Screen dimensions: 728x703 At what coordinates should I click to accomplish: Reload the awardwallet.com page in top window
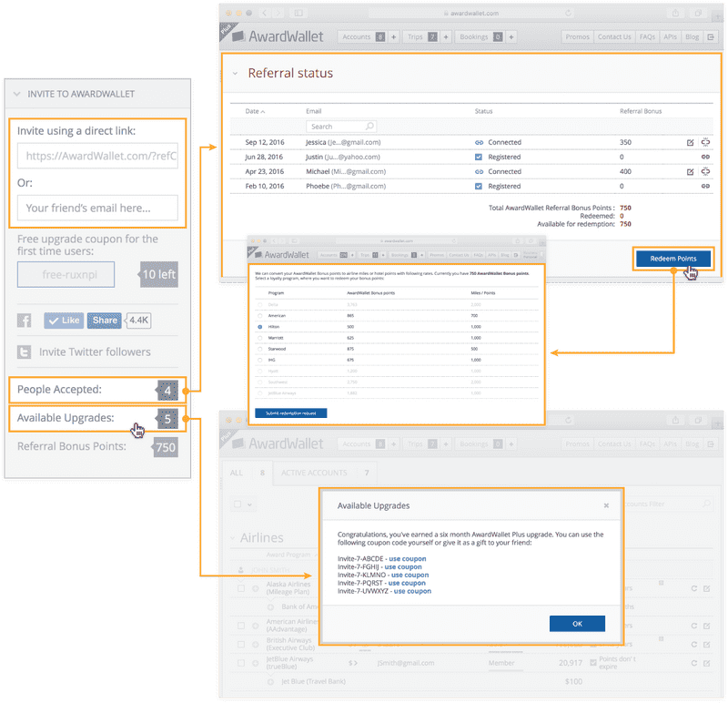(568, 13)
